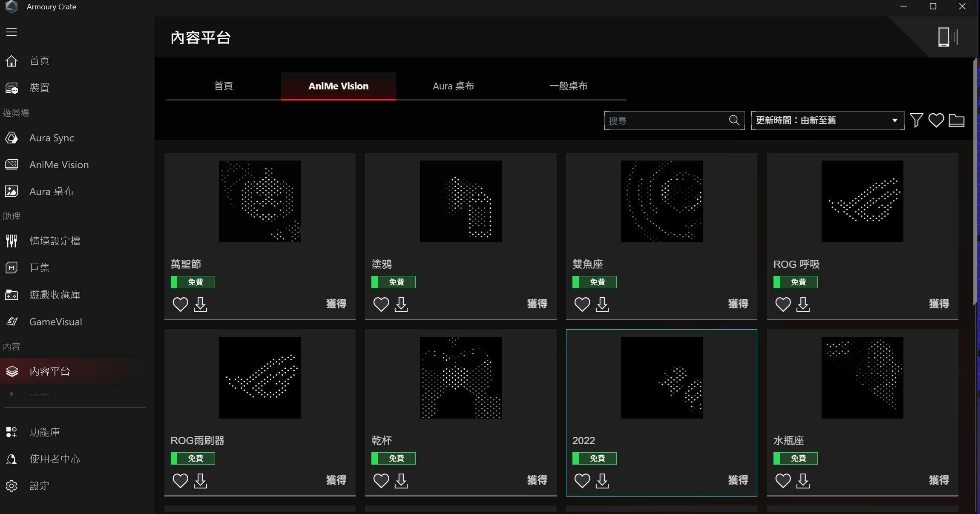Click the 內容平台 page title
The width and height of the screenshot is (980, 514).
[x=201, y=38]
